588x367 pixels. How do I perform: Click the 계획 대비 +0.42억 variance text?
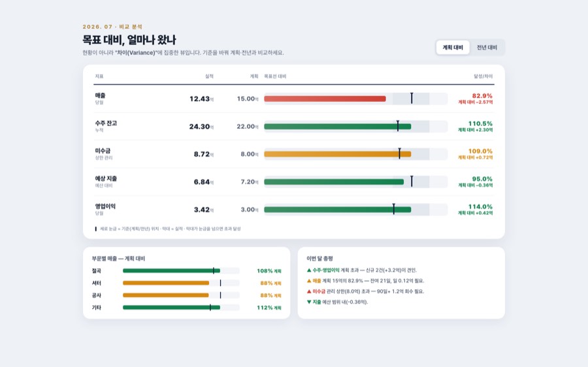(475, 213)
